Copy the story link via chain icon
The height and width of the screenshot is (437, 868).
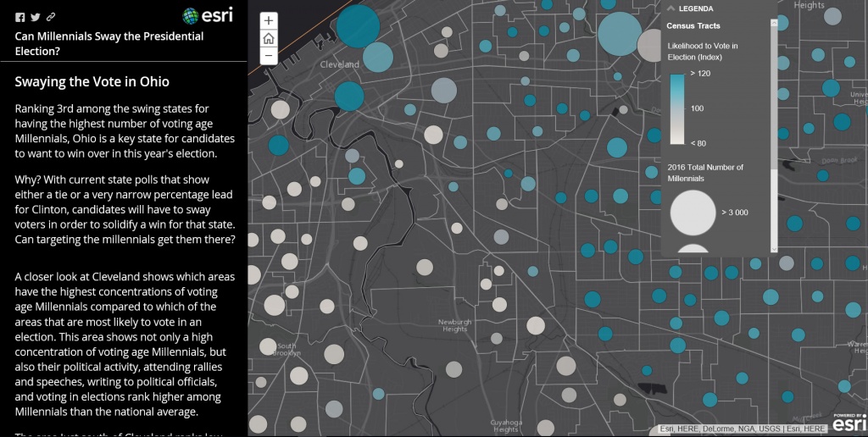51,17
